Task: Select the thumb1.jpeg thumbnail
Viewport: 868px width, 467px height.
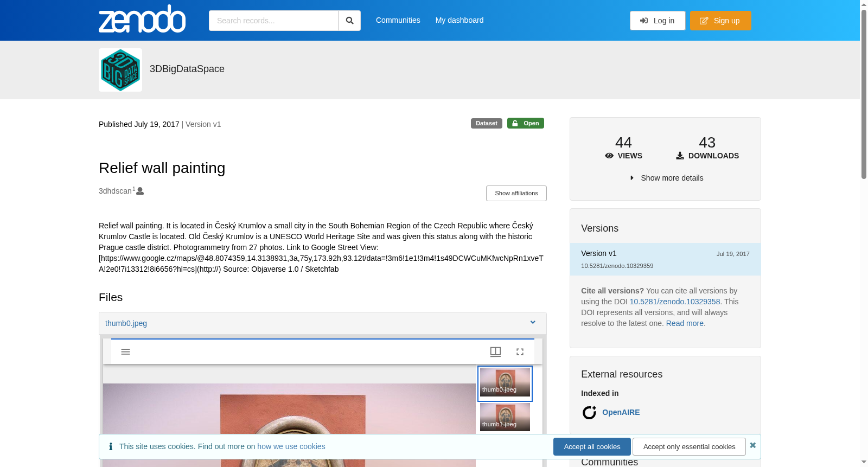Action: [505, 417]
